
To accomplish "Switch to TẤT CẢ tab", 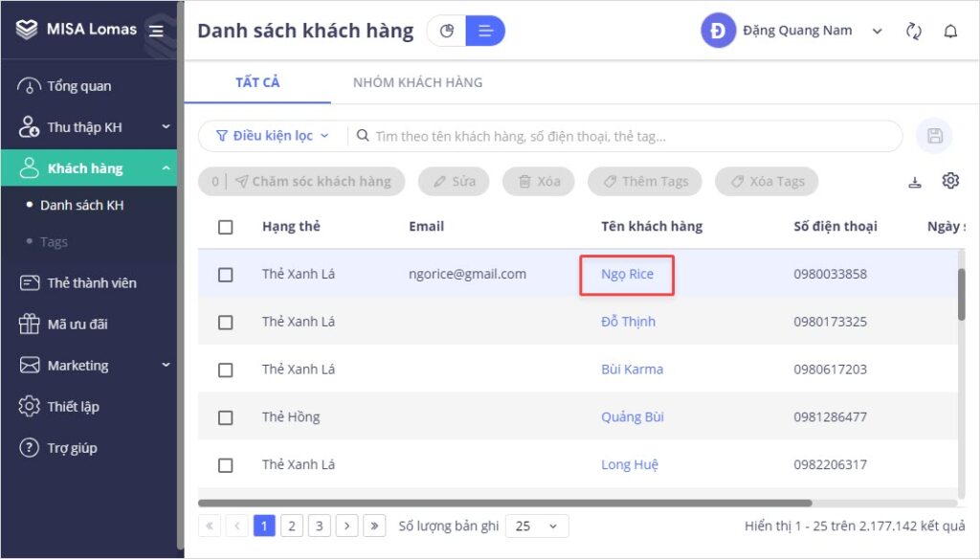I will tap(257, 82).
